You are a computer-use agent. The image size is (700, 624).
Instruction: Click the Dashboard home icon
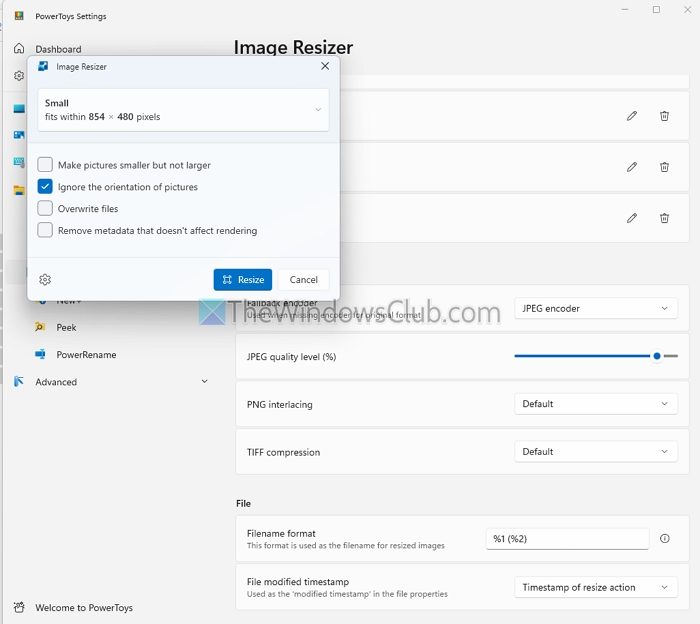click(x=19, y=48)
